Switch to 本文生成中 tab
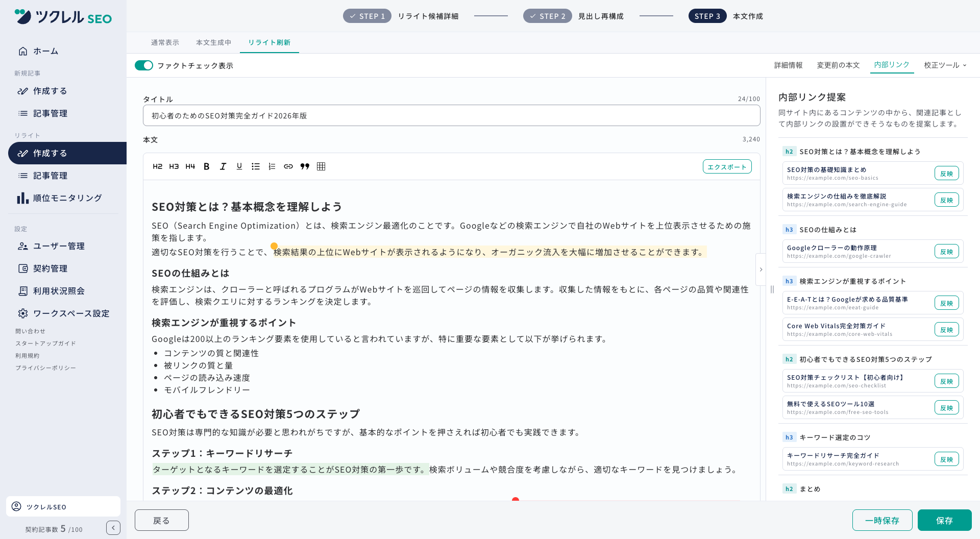This screenshot has width=980, height=539. click(x=213, y=42)
